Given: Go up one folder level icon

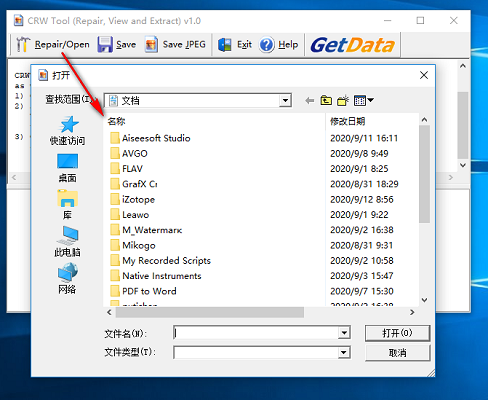Looking at the screenshot, I should coord(326,100).
